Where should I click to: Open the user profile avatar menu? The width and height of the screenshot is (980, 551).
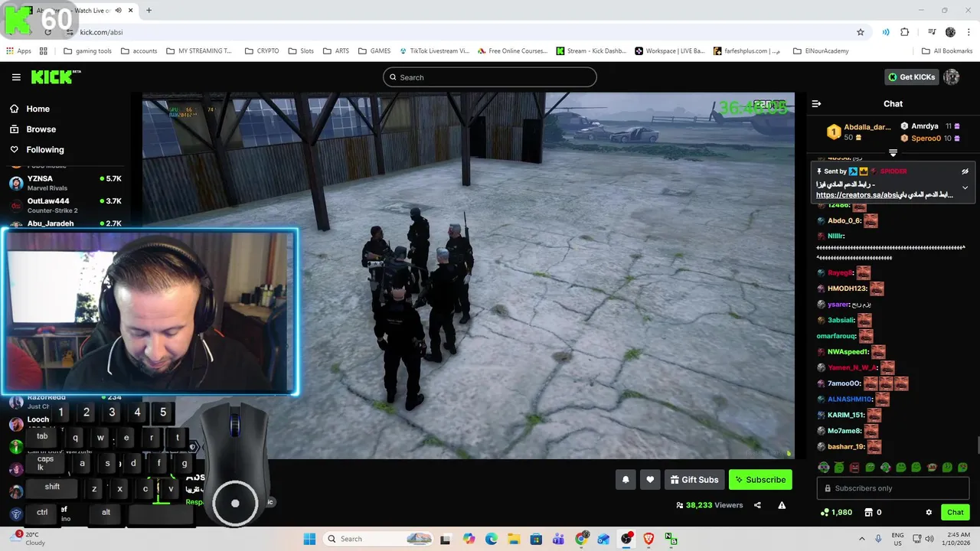[x=951, y=77]
